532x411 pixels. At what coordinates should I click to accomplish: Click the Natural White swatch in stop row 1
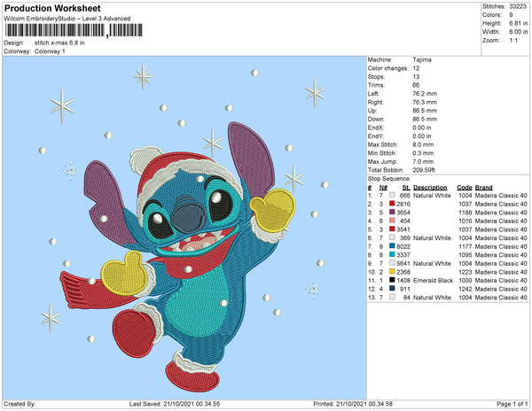click(x=392, y=196)
